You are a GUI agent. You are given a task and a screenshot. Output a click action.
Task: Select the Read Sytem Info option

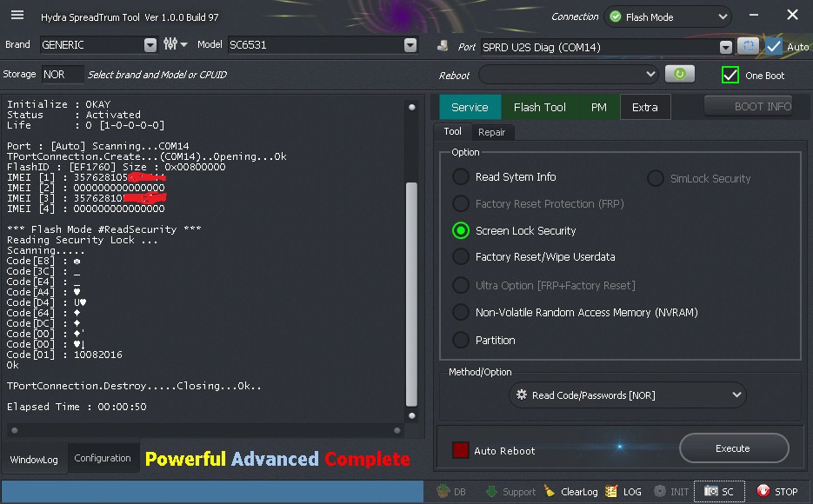[461, 177]
